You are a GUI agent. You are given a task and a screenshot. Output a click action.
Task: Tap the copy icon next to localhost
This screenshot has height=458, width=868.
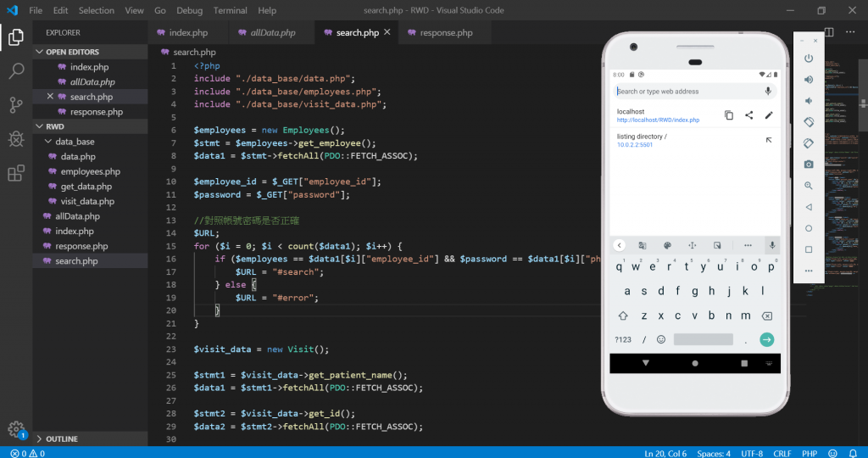728,115
